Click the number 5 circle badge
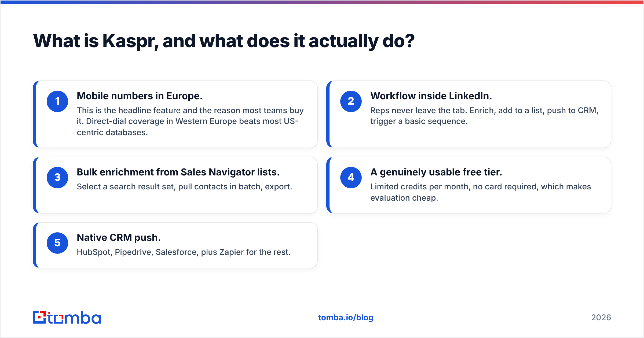 point(57,243)
